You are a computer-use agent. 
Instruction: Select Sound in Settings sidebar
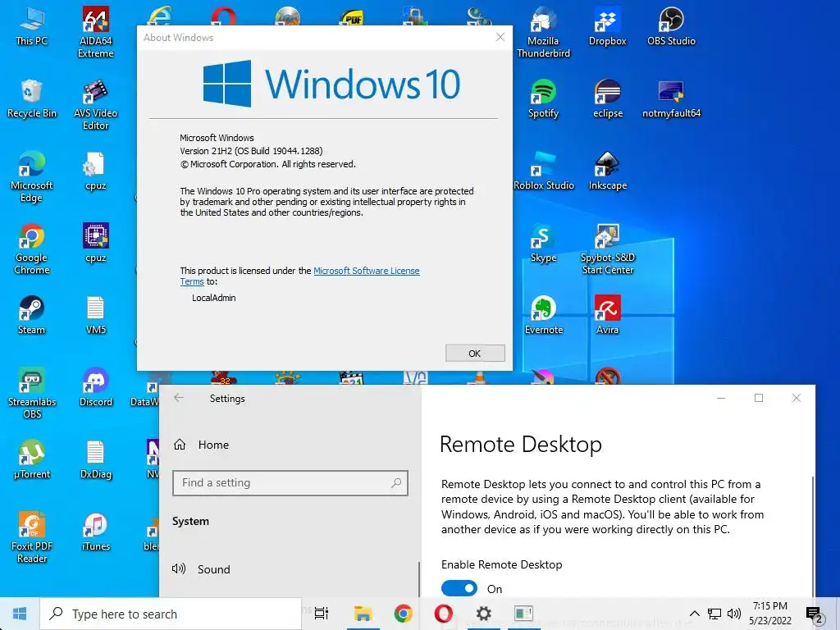click(x=202, y=569)
